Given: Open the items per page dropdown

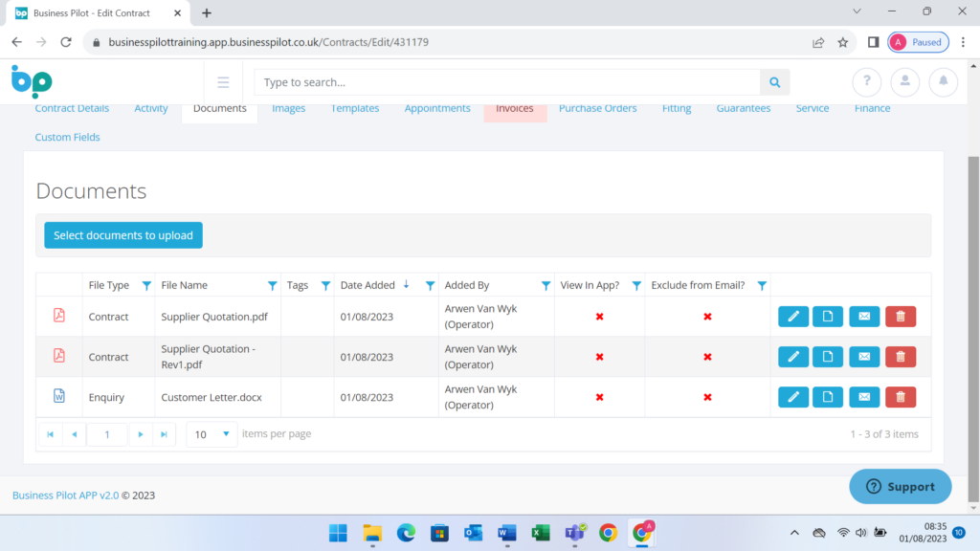Looking at the screenshot, I should coord(212,434).
